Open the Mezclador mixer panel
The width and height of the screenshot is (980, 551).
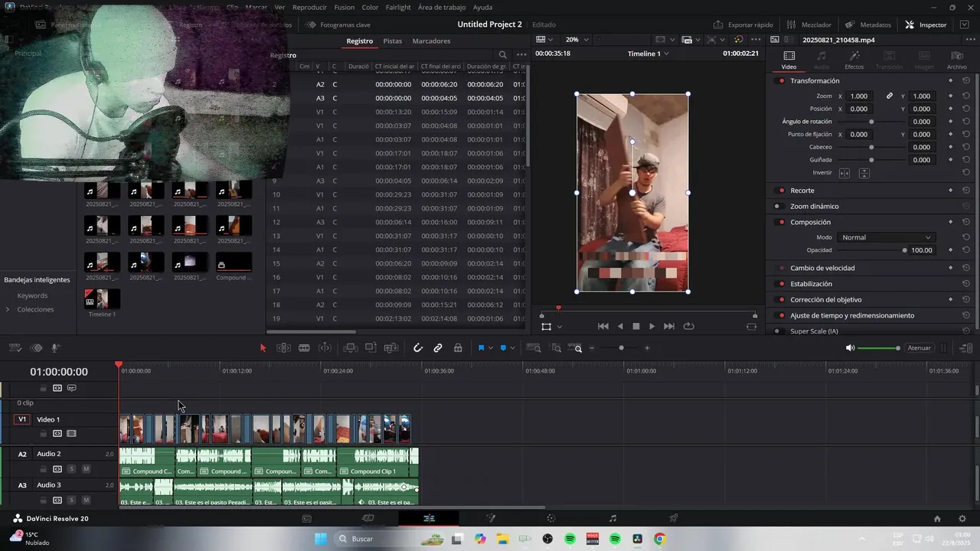click(808, 24)
